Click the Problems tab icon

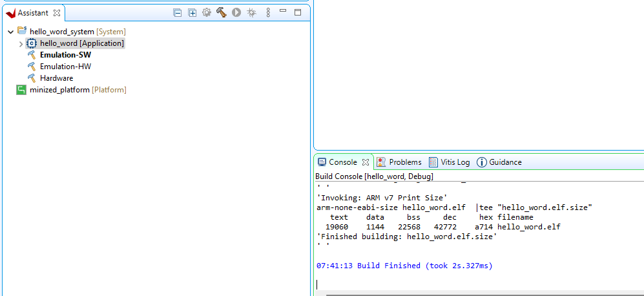pos(381,162)
